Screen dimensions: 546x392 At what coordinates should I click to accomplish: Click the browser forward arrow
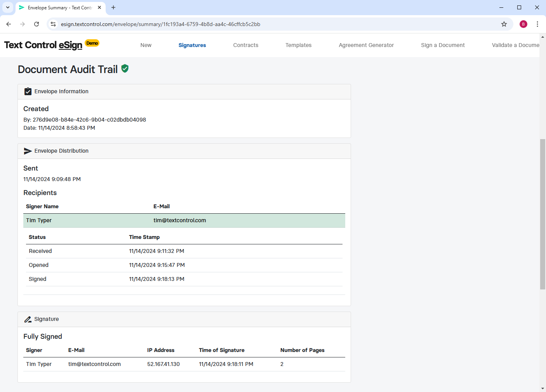coord(23,24)
